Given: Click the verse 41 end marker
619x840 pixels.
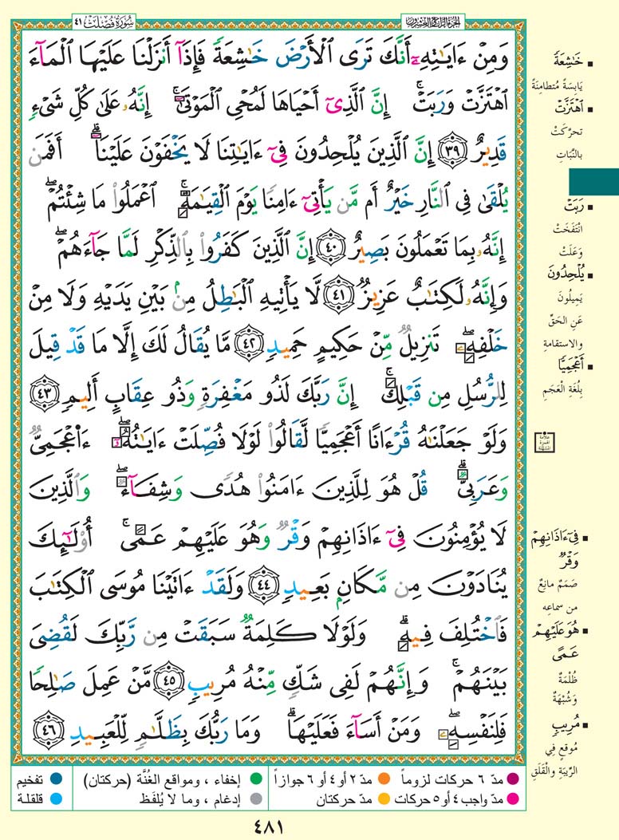Looking at the screenshot, I should pos(340,296).
